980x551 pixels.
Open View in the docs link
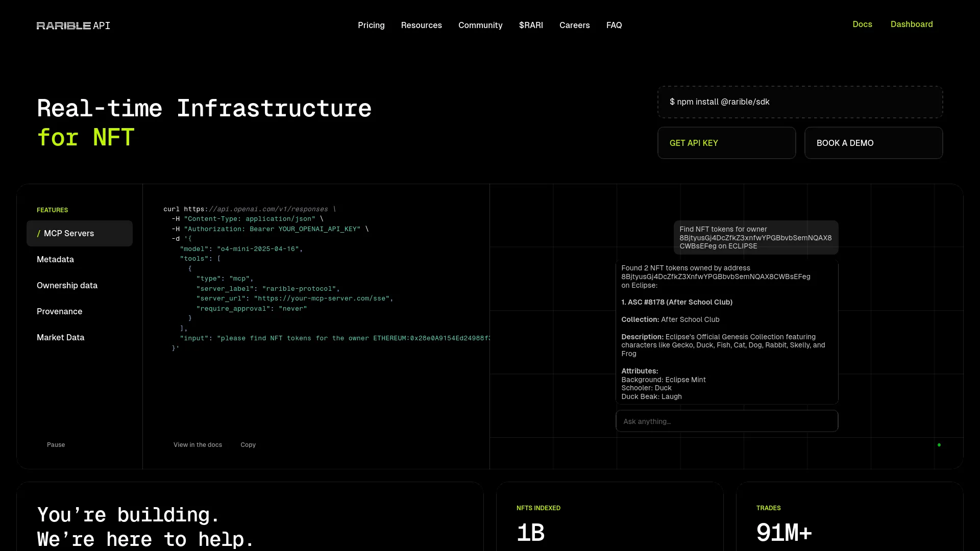(x=198, y=445)
